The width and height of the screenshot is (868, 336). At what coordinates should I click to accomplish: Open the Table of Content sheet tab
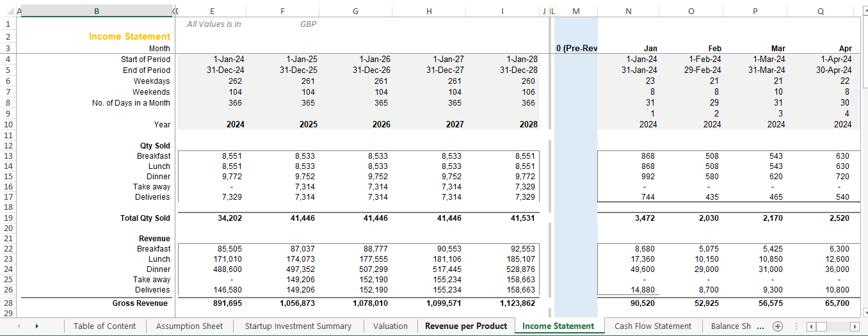pyautogui.click(x=104, y=326)
